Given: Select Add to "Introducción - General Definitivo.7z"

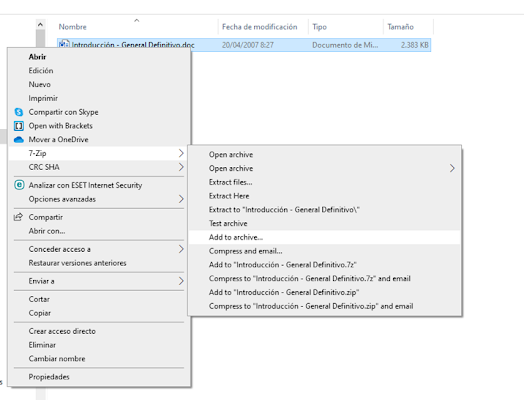Looking at the screenshot, I should tap(324, 265).
